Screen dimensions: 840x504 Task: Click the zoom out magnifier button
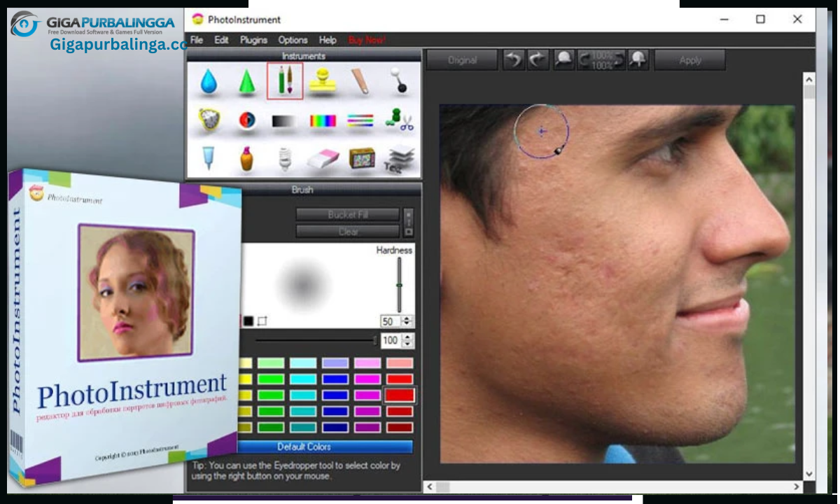coord(563,60)
